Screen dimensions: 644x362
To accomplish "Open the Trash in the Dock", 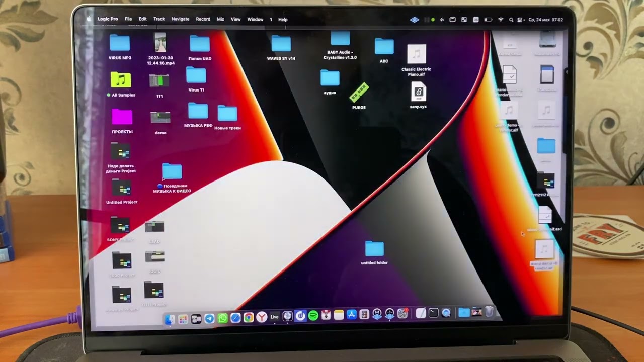I will point(489,312).
